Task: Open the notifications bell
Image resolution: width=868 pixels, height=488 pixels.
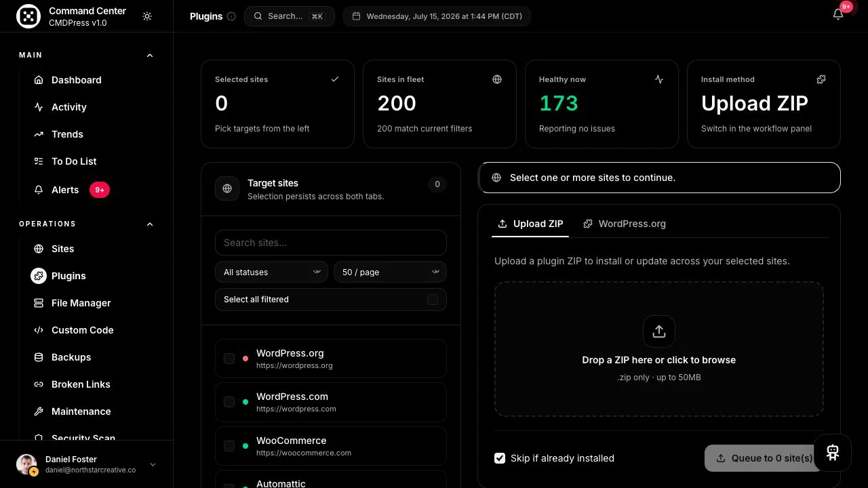Action: (838, 14)
